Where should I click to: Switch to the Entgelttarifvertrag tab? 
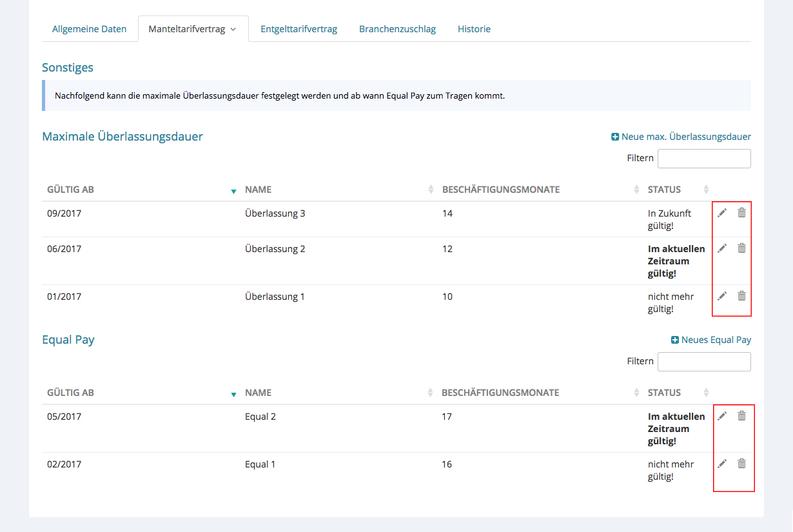299,29
